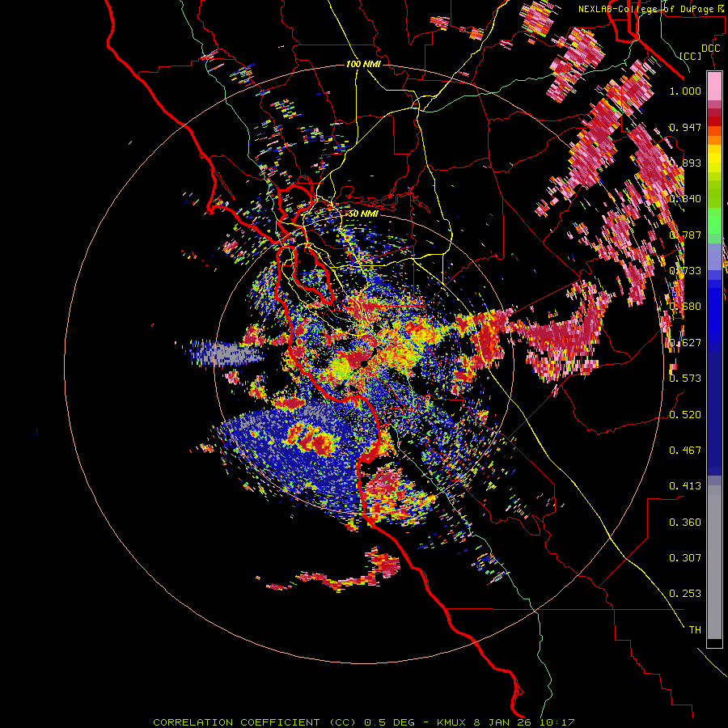Click the 0.947 legend value
728x728 pixels.
click(685, 127)
